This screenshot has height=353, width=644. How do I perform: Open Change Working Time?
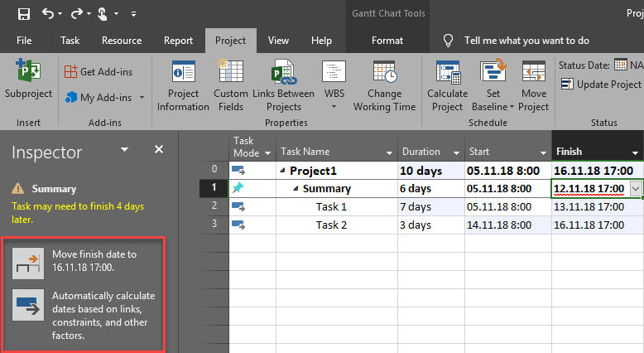click(x=384, y=85)
